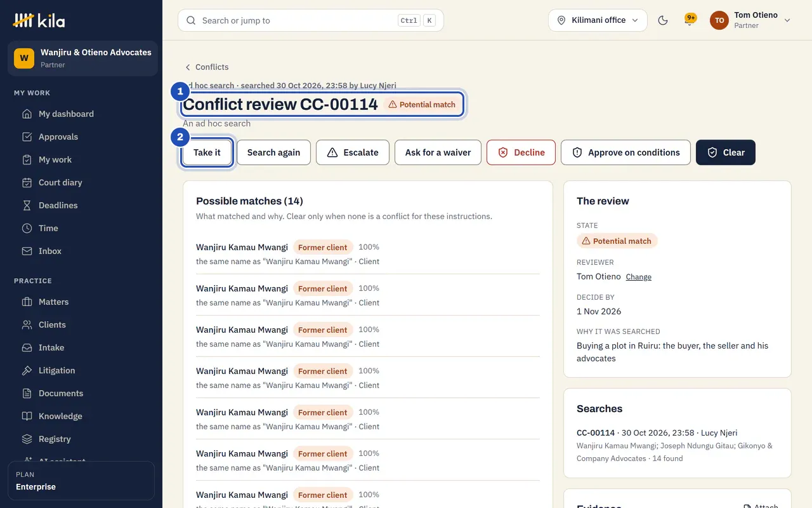Click the Possible matches (14) heading

pyautogui.click(x=249, y=201)
